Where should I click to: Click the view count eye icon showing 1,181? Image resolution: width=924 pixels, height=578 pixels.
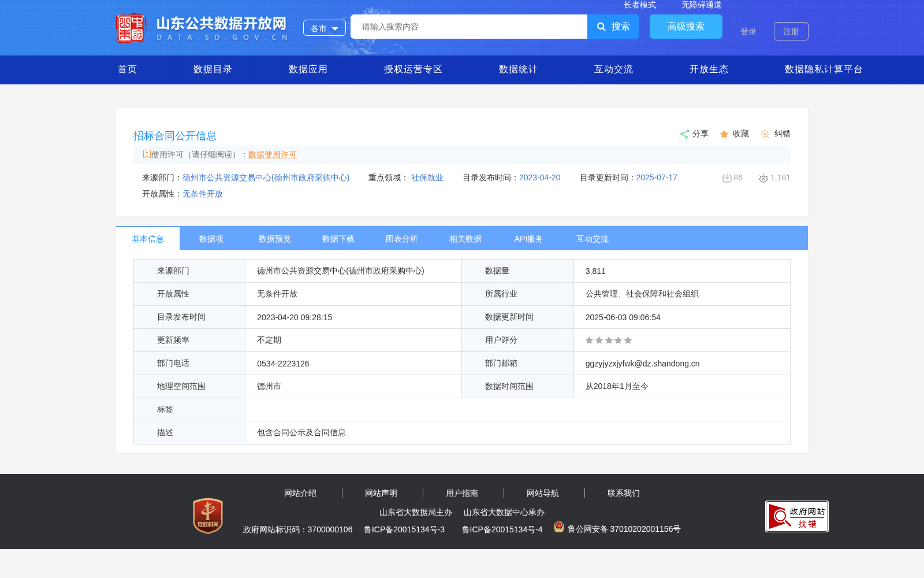pyautogui.click(x=763, y=178)
